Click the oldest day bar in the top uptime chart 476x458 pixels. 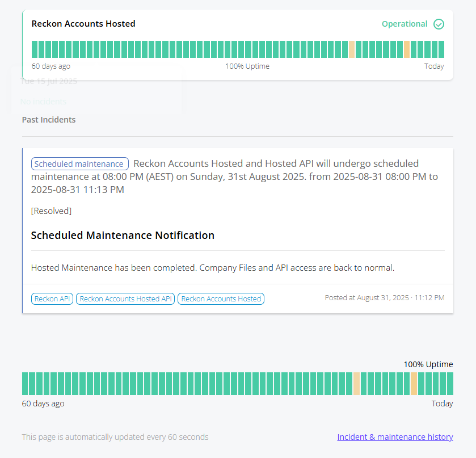35,49
